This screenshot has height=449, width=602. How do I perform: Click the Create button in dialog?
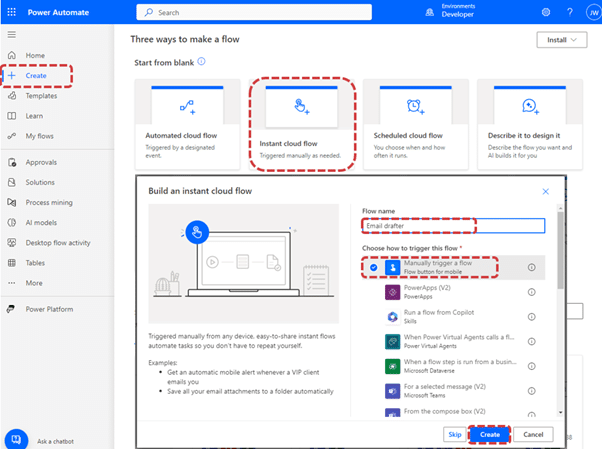pyautogui.click(x=490, y=434)
